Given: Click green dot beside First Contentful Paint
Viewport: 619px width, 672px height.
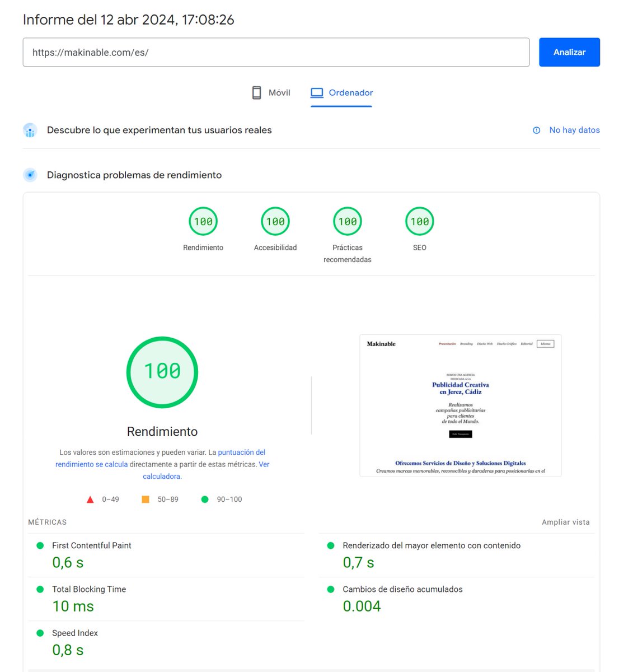Looking at the screenshot, I should pyautogui.click(x=40, y=545).
